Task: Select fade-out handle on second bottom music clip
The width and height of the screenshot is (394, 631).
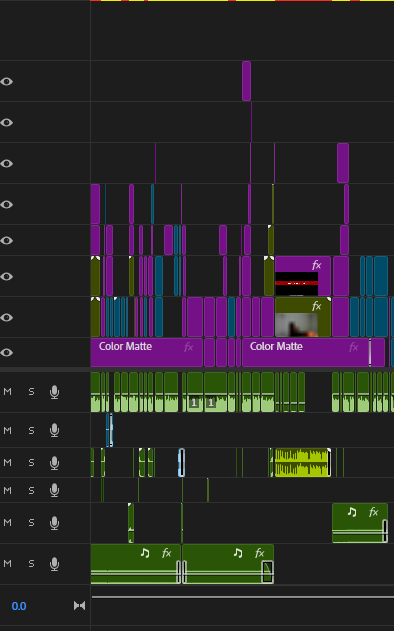Action: [267, 572]
